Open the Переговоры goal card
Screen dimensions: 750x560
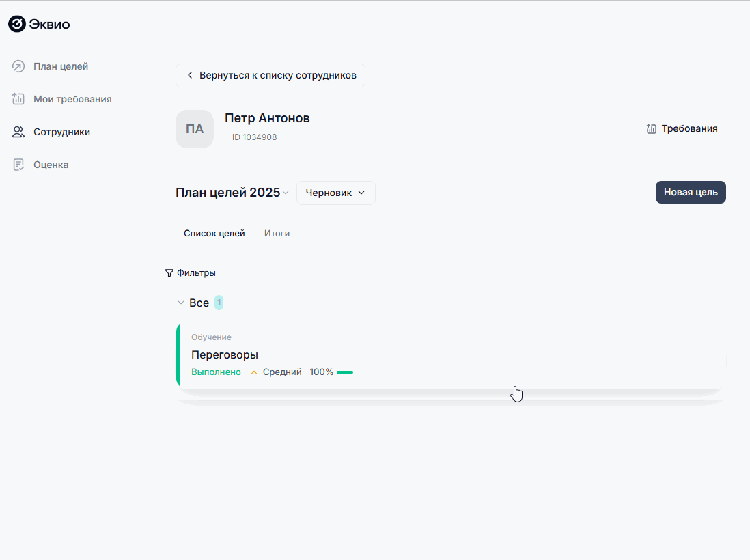pos(451,355)
